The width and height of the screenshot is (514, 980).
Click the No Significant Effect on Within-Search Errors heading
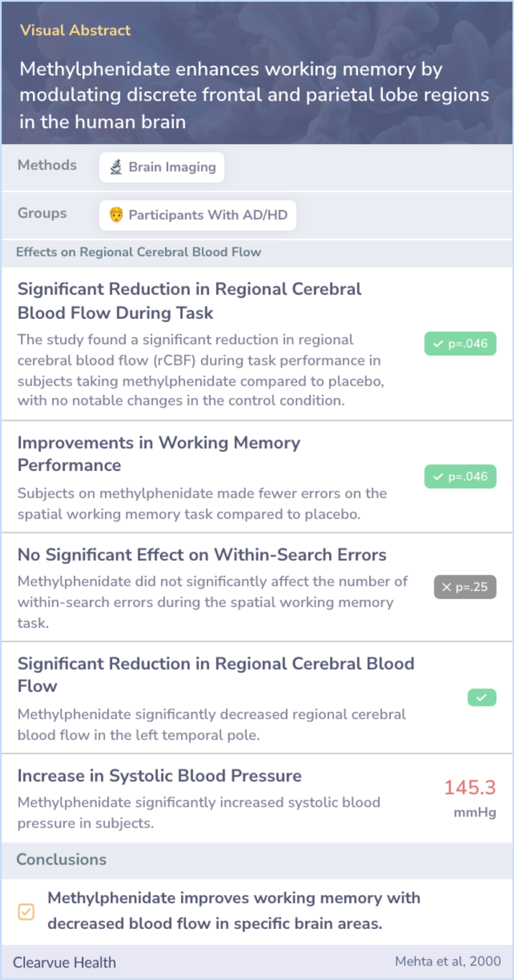(202, 555)
